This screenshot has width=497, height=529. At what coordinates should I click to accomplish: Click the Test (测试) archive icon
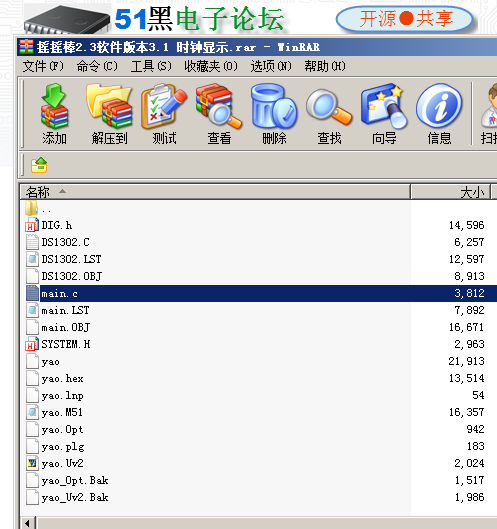(164, 106)
